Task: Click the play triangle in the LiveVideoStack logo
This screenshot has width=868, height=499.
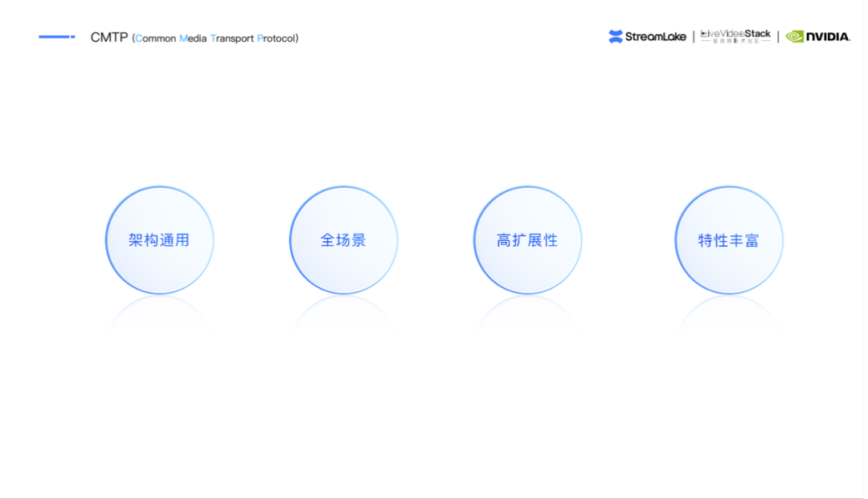Action: point(705,34)
